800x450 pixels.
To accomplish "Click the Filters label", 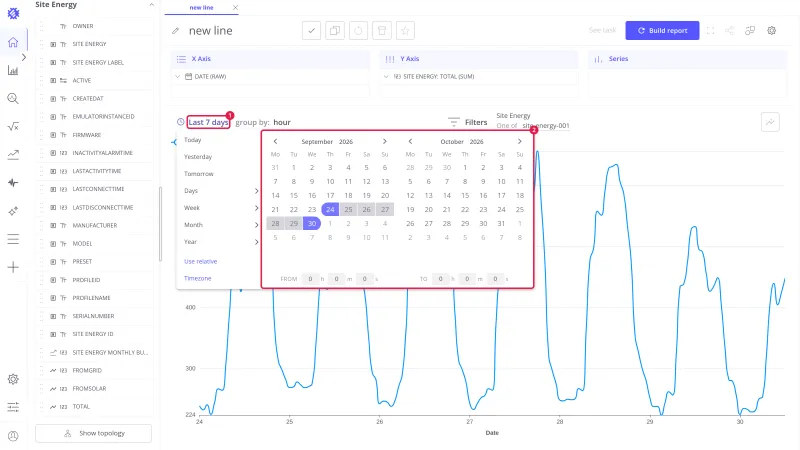I will pos(476,122).
